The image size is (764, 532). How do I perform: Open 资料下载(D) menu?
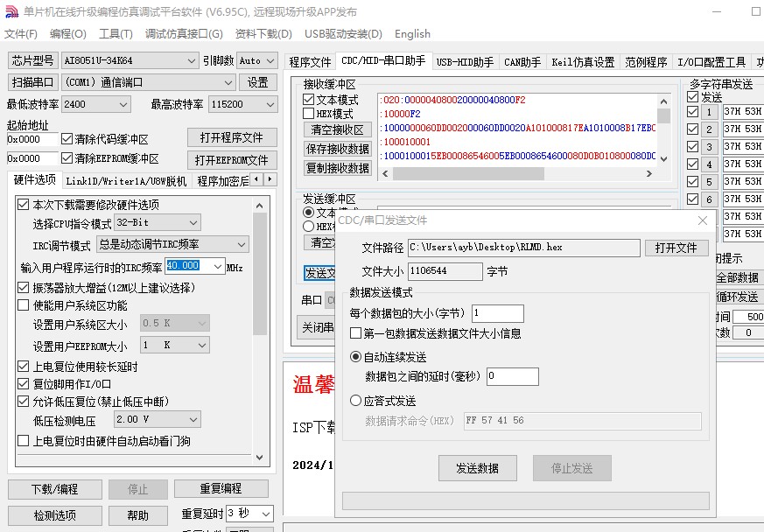click(x=263, y=33)
